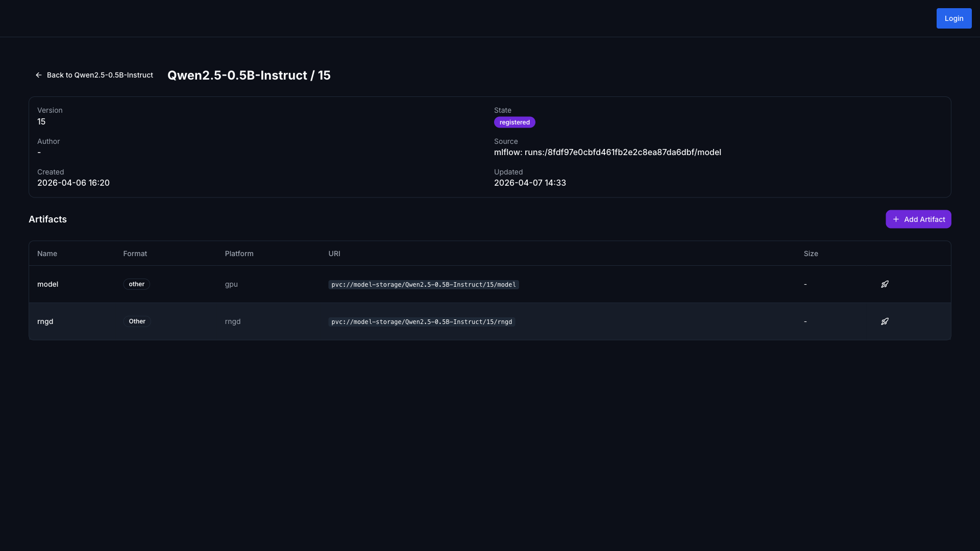Viewport: 980px width, 551px height.
Task: Click the rngd artifact URI path
Action: [x=421, y=322]
